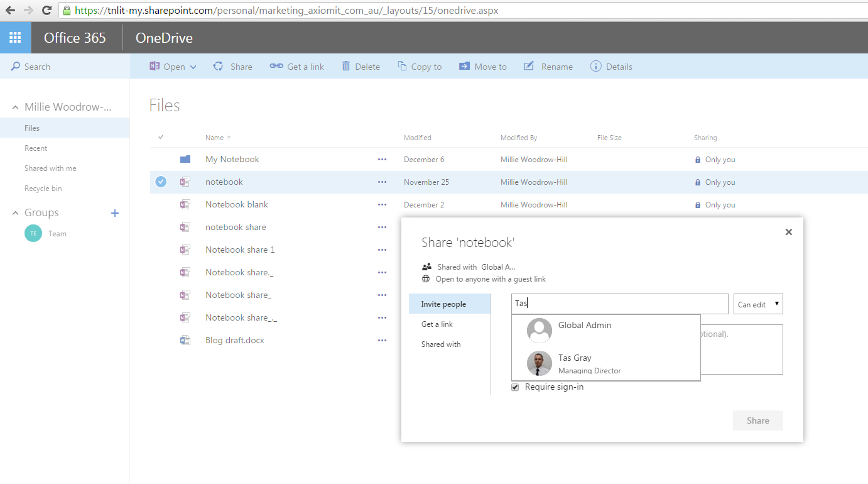This screenshot has width=868, height=484.
Task: Select the Invite people tab
Action: coord(450,304)
